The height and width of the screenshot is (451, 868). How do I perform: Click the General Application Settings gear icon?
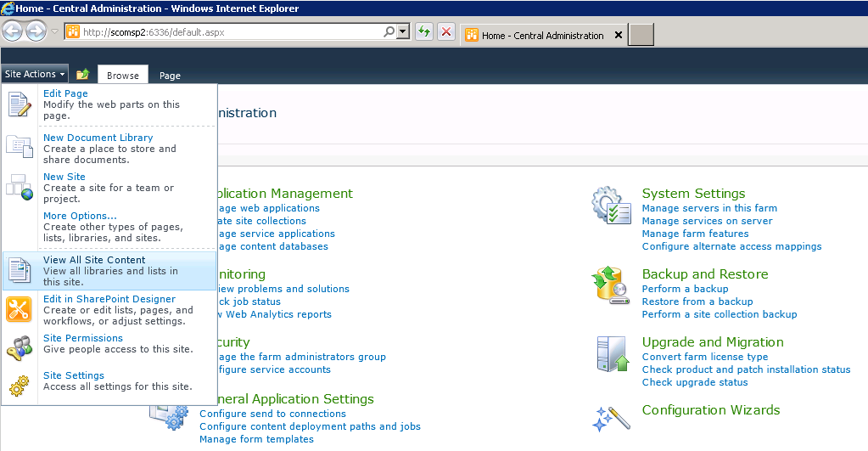pyautogui.click(x=171, y=417)
